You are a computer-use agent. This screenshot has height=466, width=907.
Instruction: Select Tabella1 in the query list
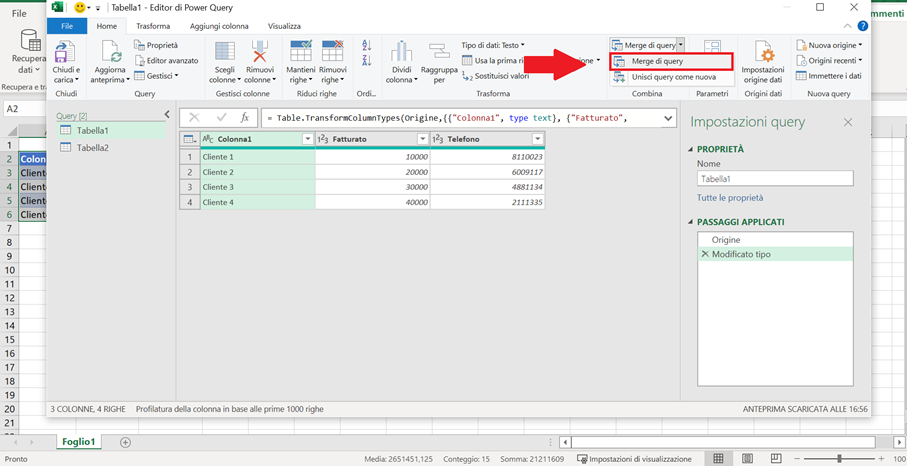(x=112, y=131)
